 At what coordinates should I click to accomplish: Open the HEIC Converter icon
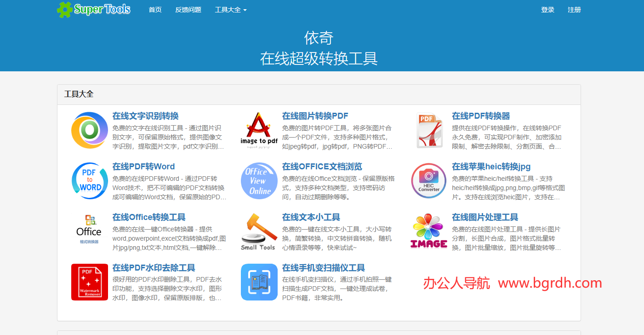[428, 180]
